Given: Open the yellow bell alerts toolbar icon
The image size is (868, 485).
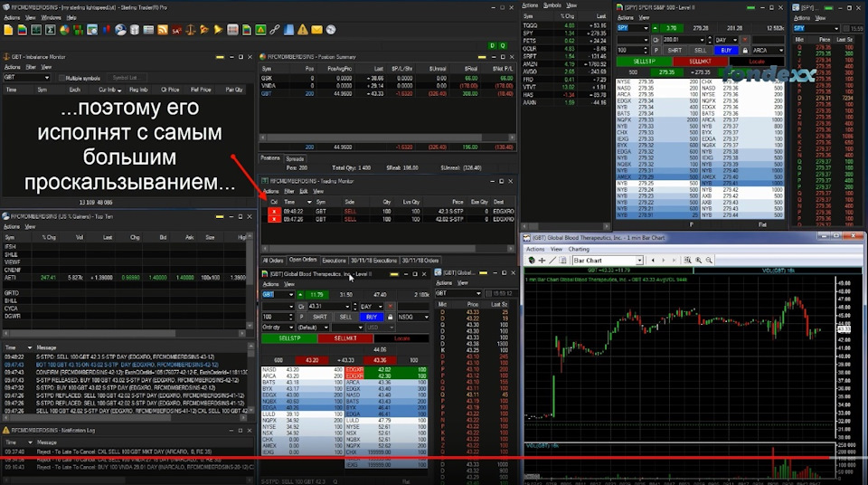Looking at the screenshot, I should pyautogui.click(x=219, y=30).
